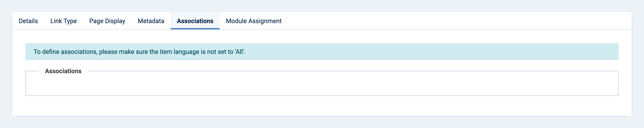Screen dimensions: 644x128
Task: Click the phrase "item language" in the alert
Action: pos(179,52)
